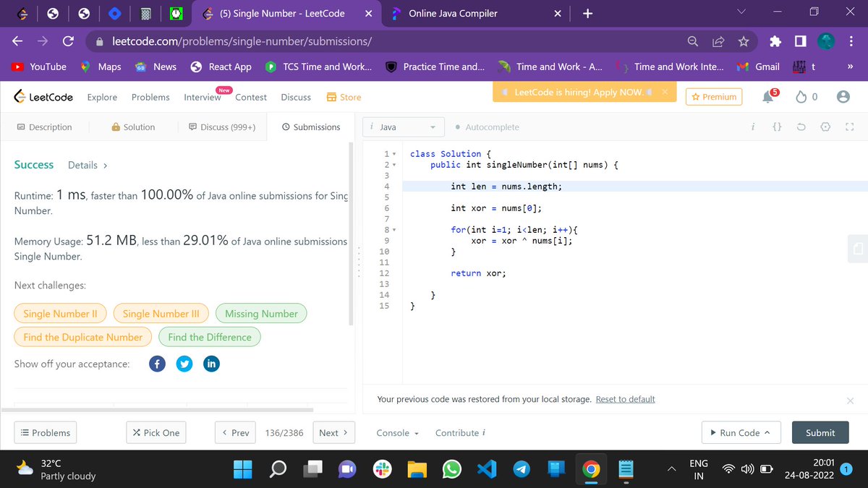The image size is (868, 488).
Task: Open Telegram from the taskbar
Action: click(522, 470)
